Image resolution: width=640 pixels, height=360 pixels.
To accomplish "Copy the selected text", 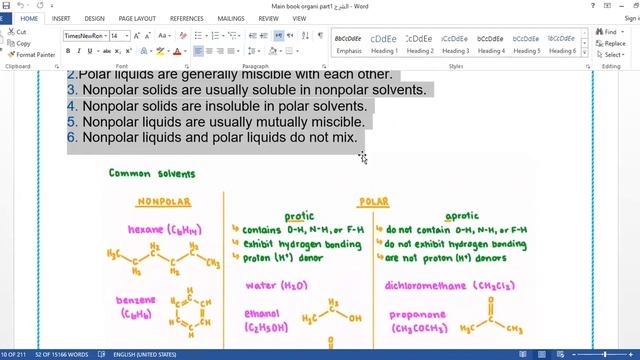I will [19, 43].
